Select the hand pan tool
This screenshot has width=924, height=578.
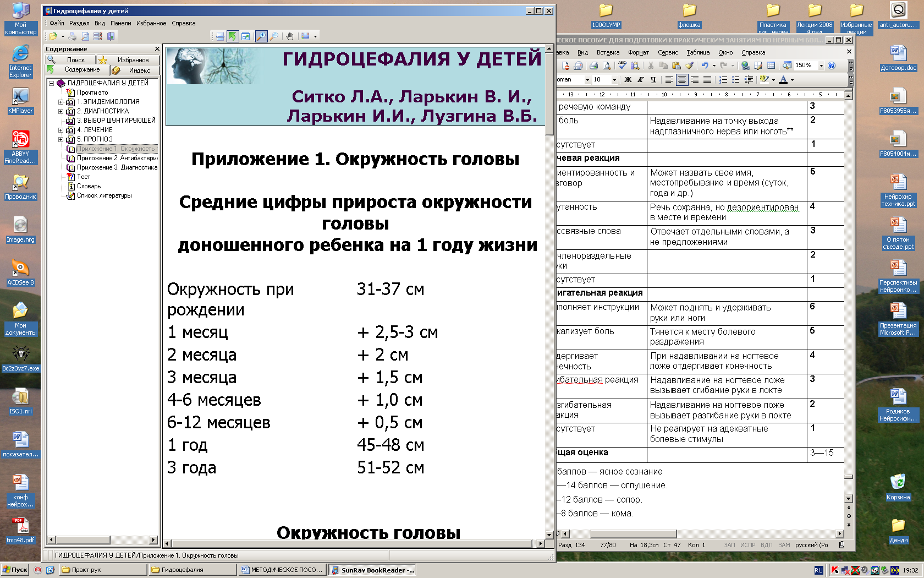(289, 36)
